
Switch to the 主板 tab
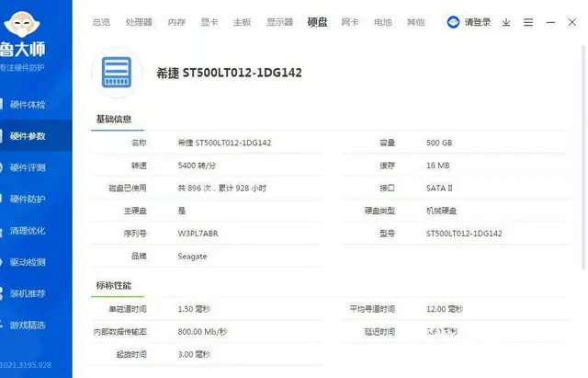pos(242,22)
